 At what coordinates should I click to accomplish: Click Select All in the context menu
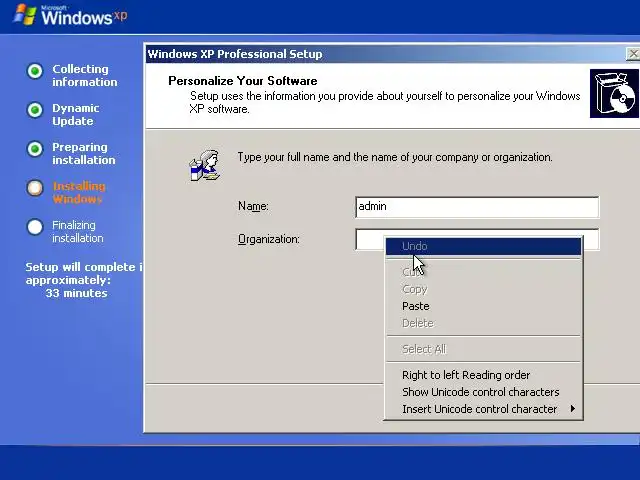point(483,349)
